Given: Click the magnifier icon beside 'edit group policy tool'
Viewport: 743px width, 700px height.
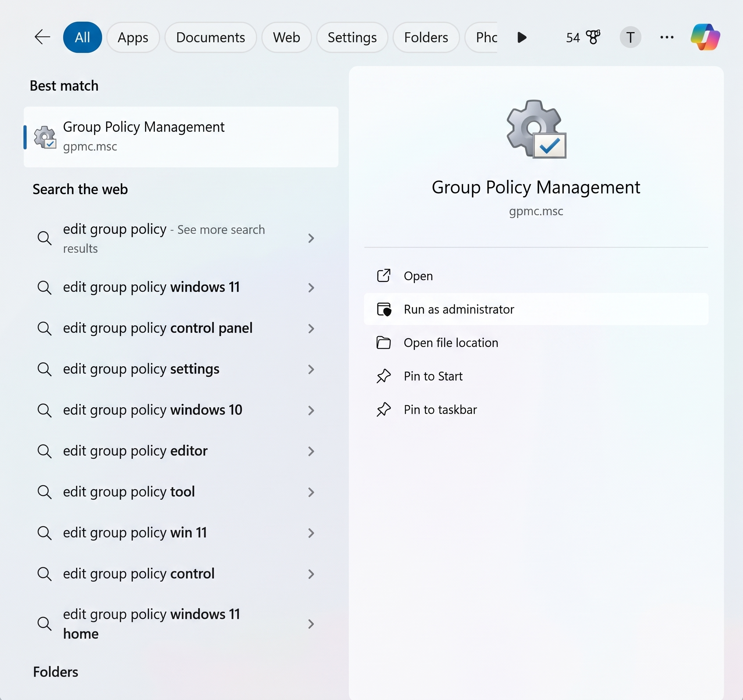Looking at the screenshot, I should tap(44, 492).
